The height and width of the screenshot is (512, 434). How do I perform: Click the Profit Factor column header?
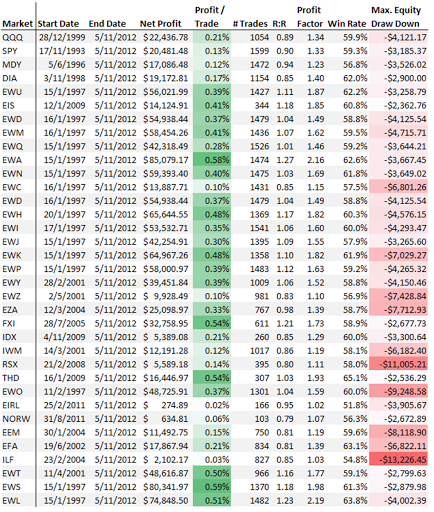click(310, 17)
